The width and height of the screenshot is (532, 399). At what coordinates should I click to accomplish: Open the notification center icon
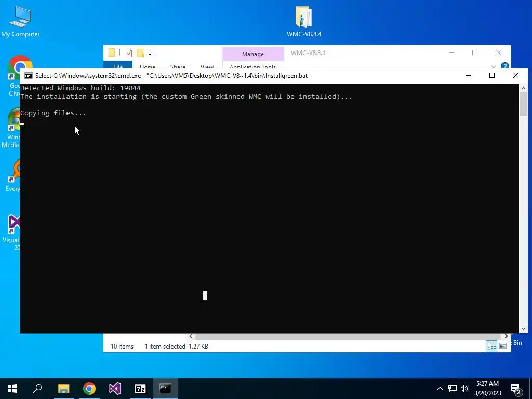coord(516,389)
